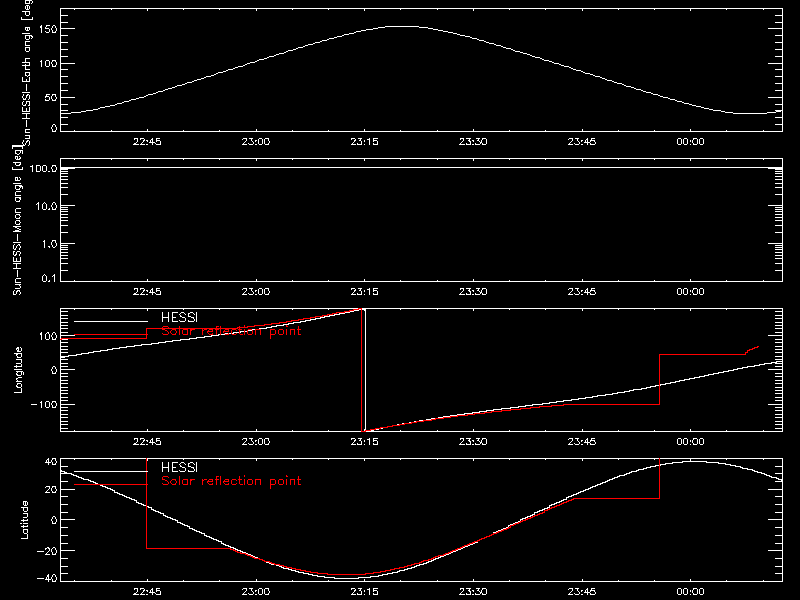Image resolution: width=800 pixels, height=600 pixels.
Task: Click the 1.0 tick on Moon angle plot
Action: coord(49,244)
